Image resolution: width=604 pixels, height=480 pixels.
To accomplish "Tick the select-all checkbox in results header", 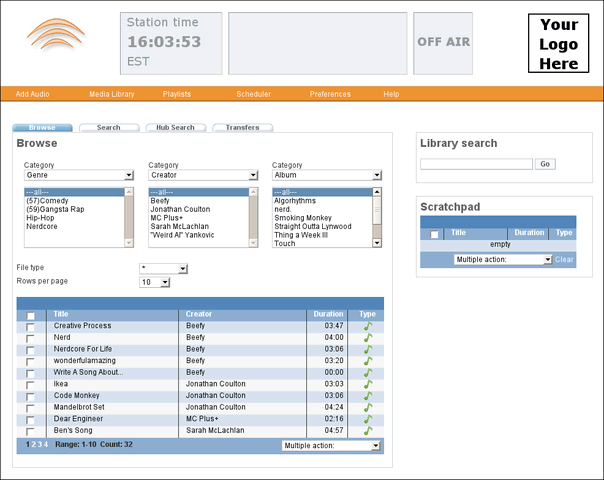I will pos(30,316).
